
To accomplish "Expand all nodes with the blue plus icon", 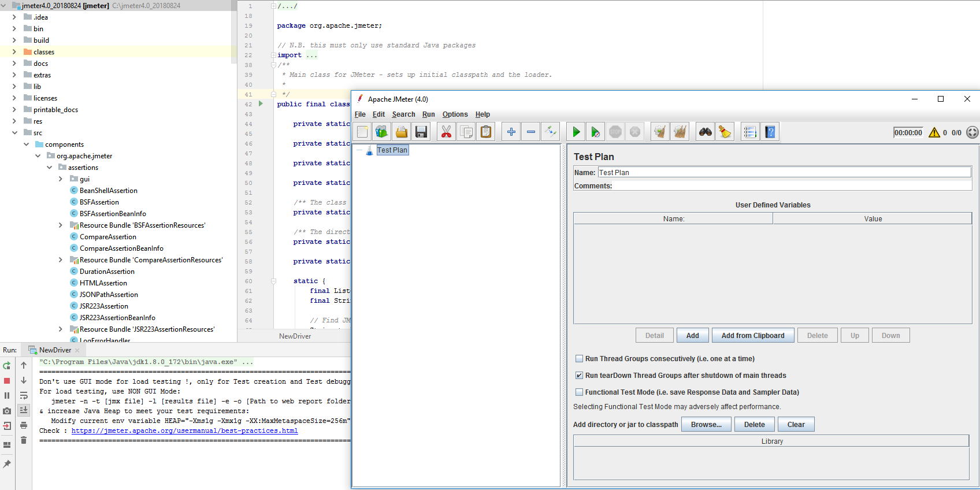I will click(511, 132).
